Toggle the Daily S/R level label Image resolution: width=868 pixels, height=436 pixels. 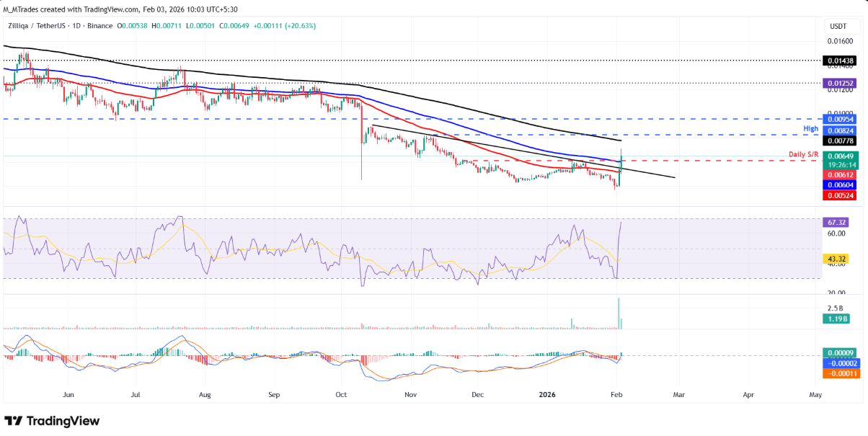pyautogui.click(x=802, y=153)
